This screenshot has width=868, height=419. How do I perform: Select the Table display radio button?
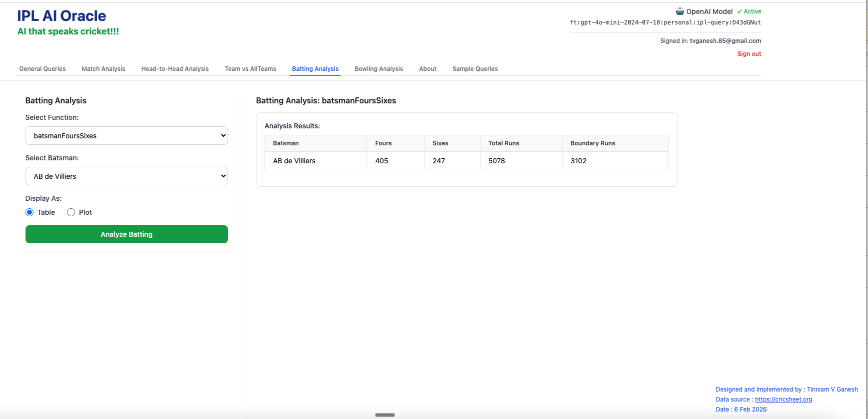click(29, 212)
